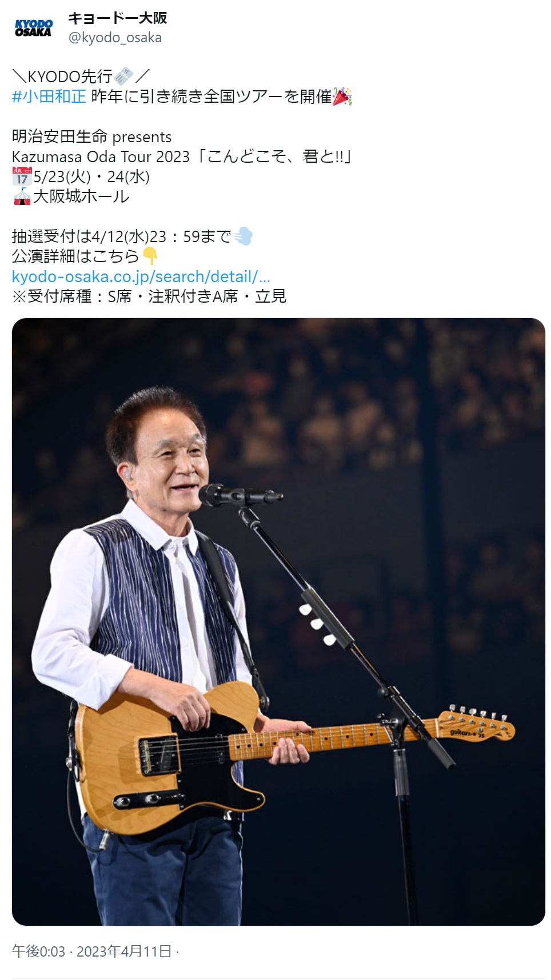Click the guitar in the attached photo
Viewport: 551px width, 980px height.
pos(294,752)
